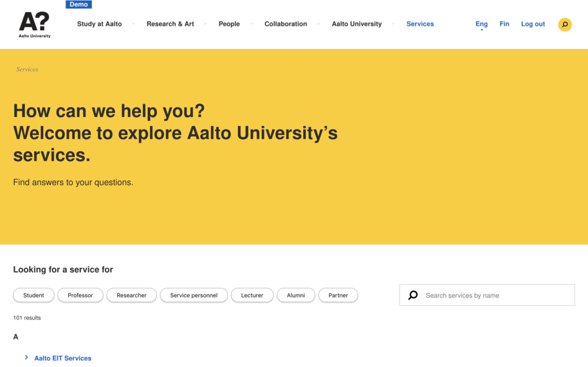Click the Aalto University logo
588x367 pixels.
(35, 24)
